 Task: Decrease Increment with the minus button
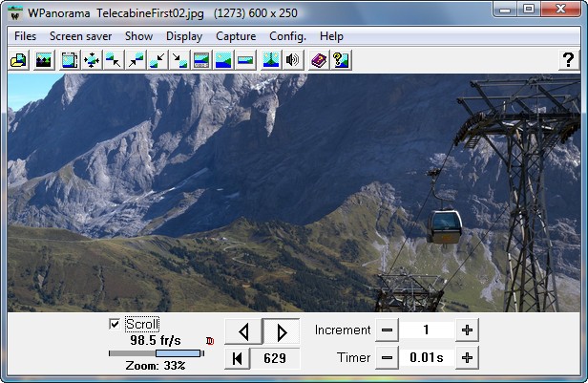(x=387, y=330)
